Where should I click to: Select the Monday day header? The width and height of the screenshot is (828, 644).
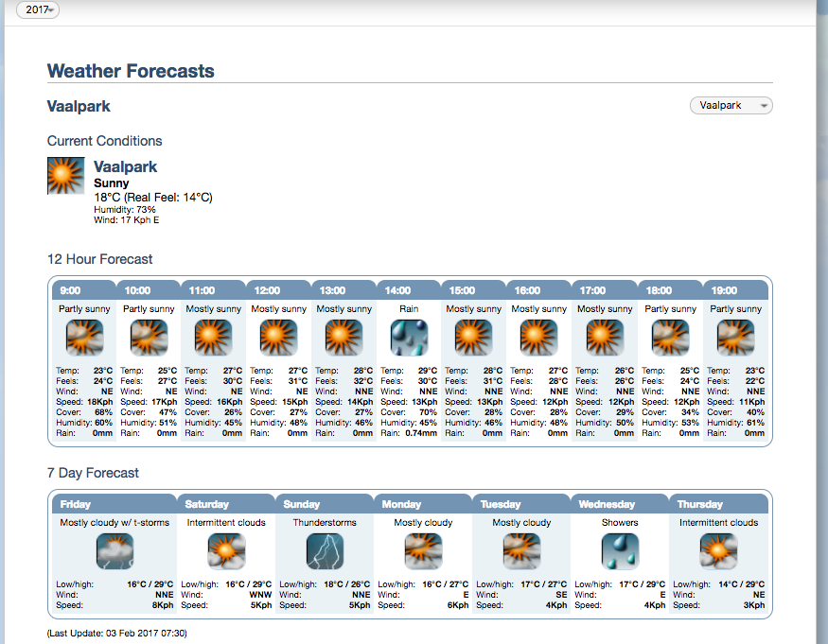click(422, 504)
